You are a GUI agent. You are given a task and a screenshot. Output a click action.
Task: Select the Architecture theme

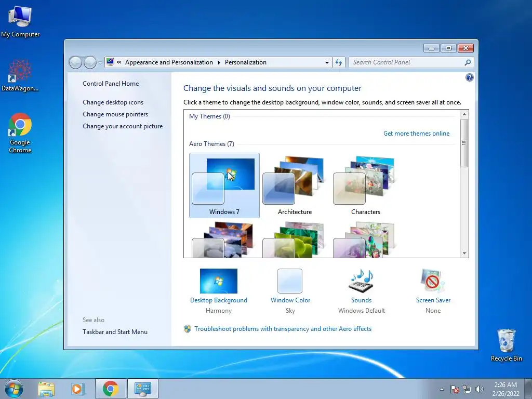(295, 185)
